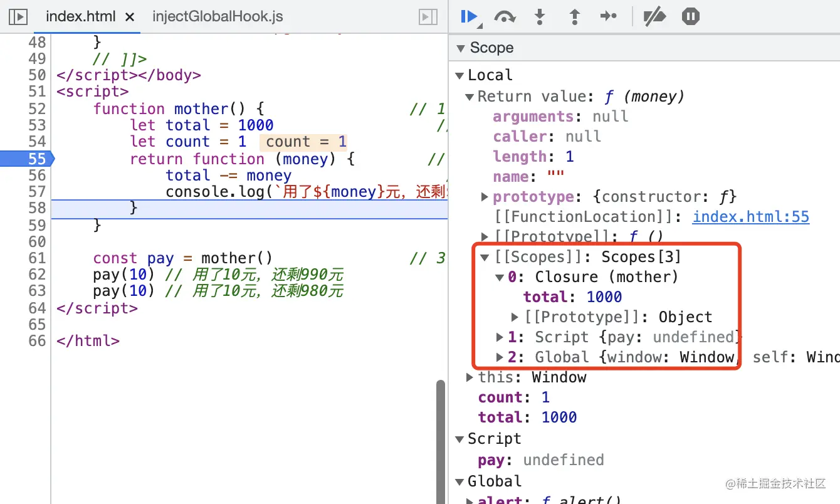Toggle the file navigator sidebar icon

(19, 17)
